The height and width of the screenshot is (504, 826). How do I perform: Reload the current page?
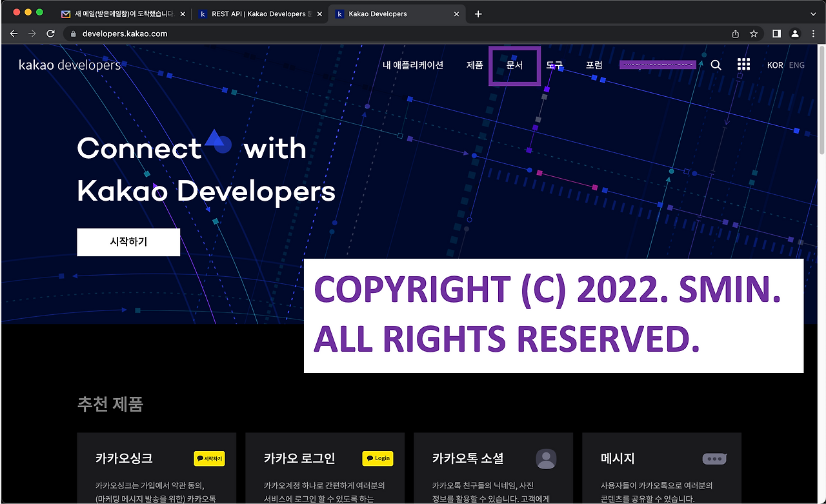point(50,34)
